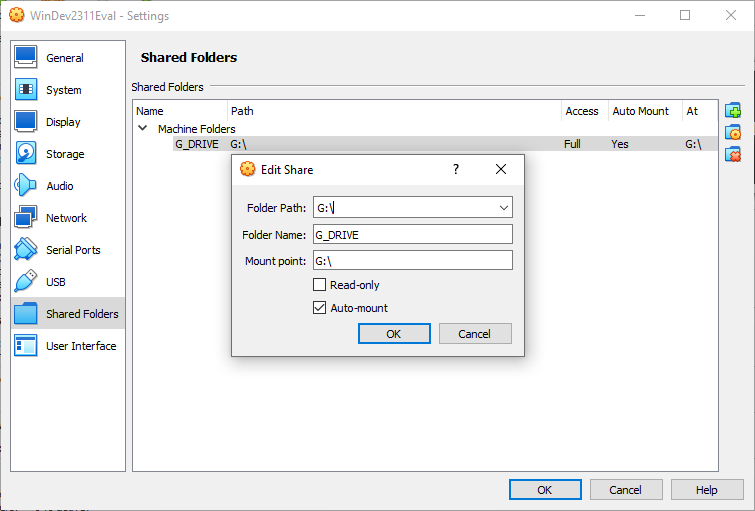Click the Mount point input field
The image size is (755, 511).
(413, 261)
